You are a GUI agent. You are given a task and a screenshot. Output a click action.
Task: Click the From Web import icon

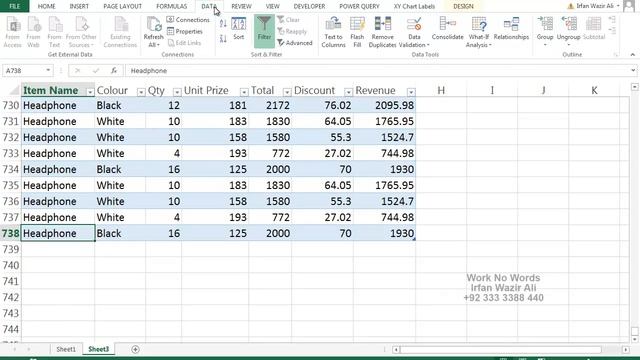click(x=33, y=32)
